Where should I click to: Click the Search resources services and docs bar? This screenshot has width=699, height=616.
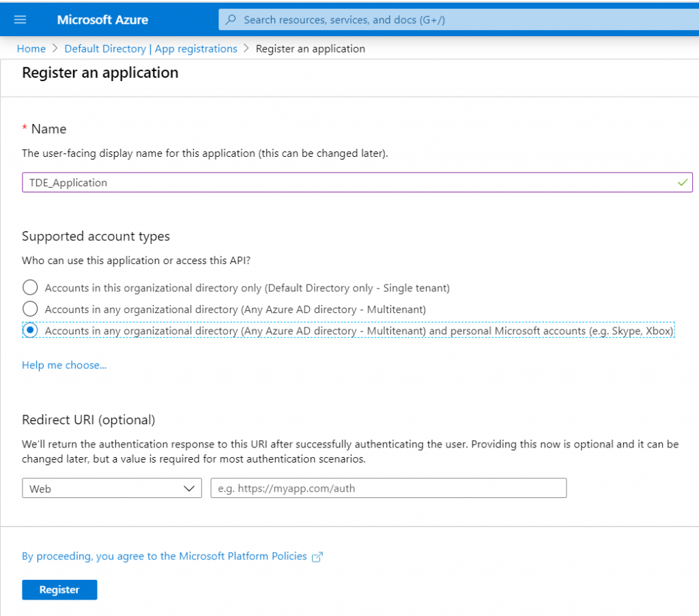pyautogui.click(x=410, y=19)
